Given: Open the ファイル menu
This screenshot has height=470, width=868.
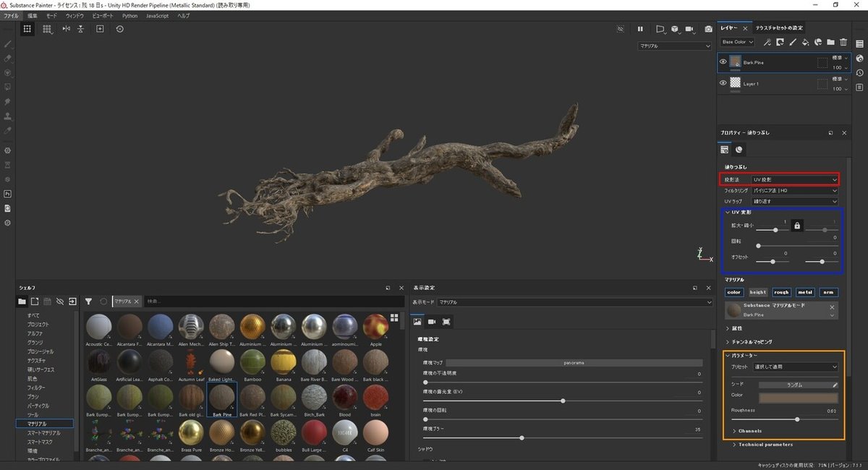Looking at the screenshot, I should pyautogui.click(x=12, y=15).
